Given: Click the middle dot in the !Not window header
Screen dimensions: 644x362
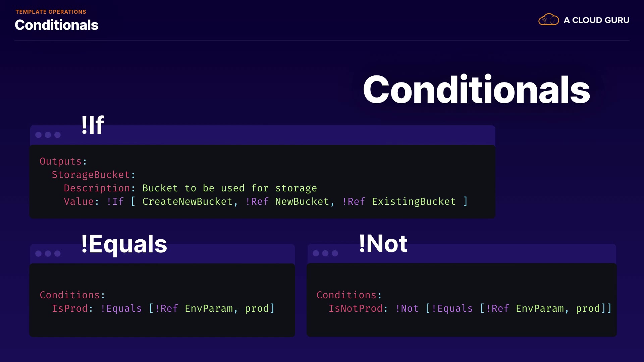Looking at the screenshot, I should pos(325,253).
